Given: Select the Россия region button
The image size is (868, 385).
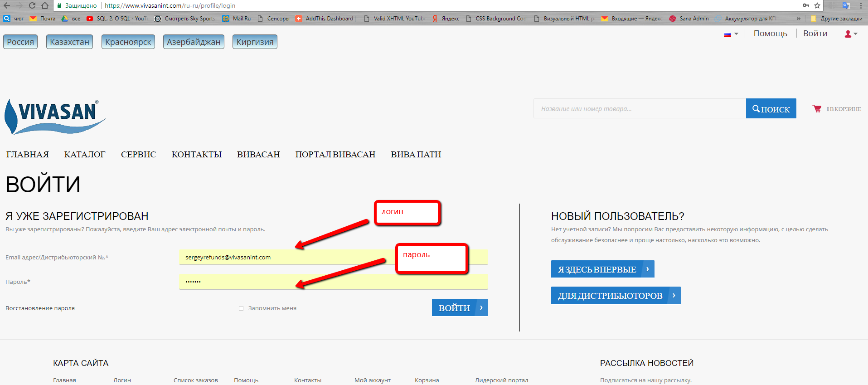Looking at the screenshot, I should 20,42.
